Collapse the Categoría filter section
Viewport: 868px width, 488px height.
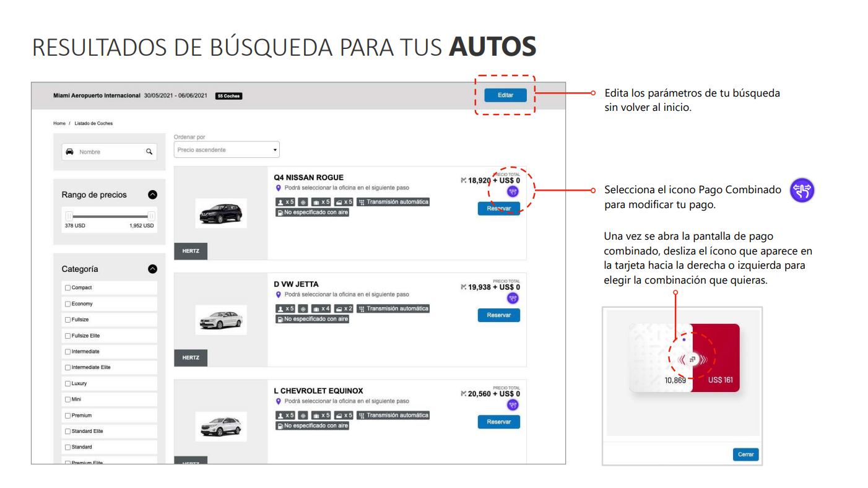(153, 269)
